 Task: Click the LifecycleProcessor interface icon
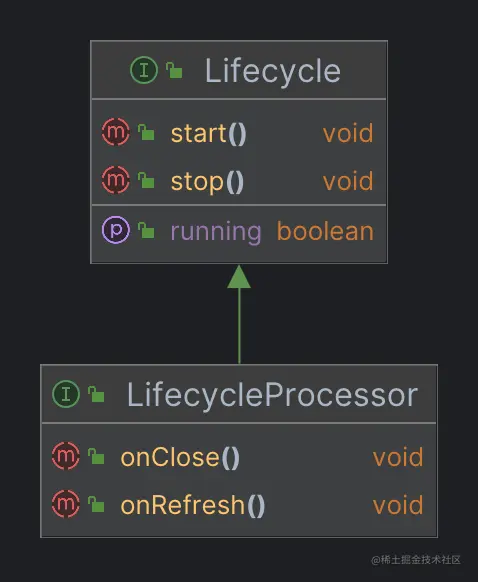pos(66,394)
